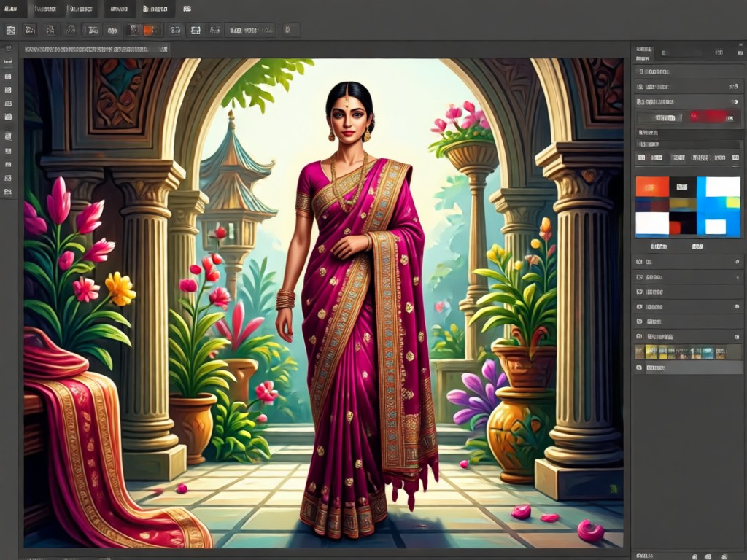Select the highlighted bottom layer row
The height and width of the screenshot is (560, 747).
689,367
